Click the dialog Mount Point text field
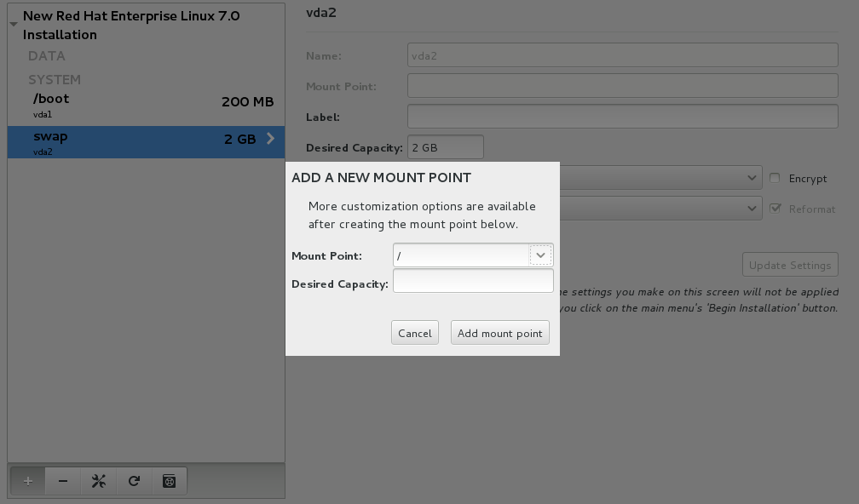Screen dimensions: 859x504 pos(461,255)
